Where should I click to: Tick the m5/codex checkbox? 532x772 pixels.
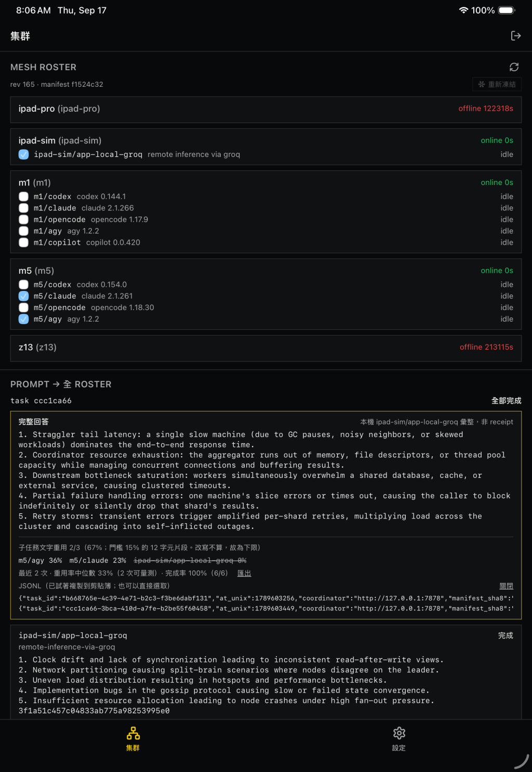[23, 285]
